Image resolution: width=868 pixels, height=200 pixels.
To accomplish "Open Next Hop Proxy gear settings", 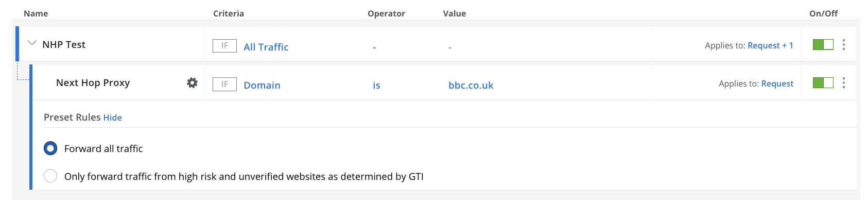I will coord(192,83).
